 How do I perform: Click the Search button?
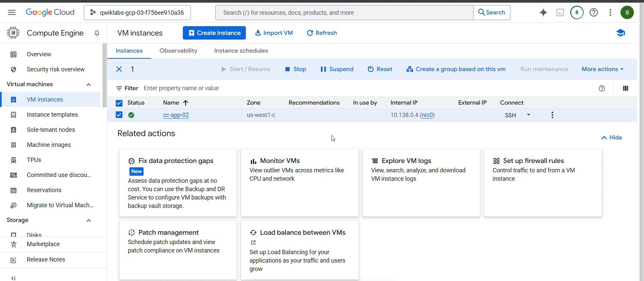492,12
